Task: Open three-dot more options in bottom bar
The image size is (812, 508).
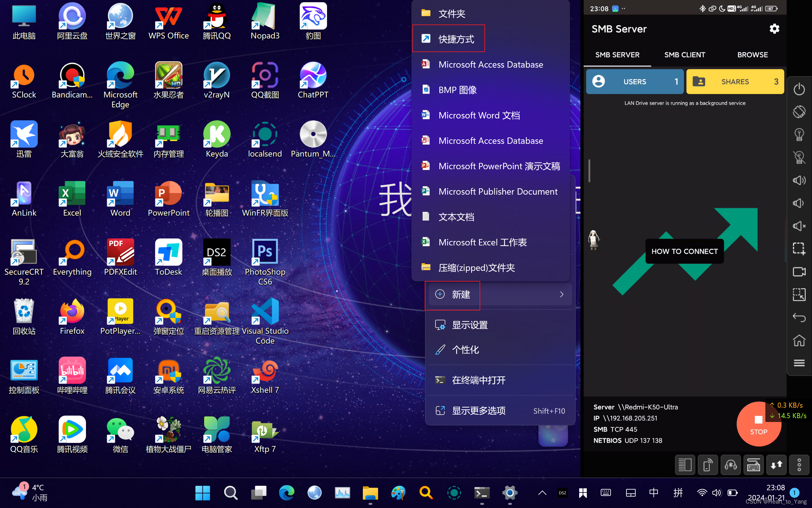Action: coord(799,465)
